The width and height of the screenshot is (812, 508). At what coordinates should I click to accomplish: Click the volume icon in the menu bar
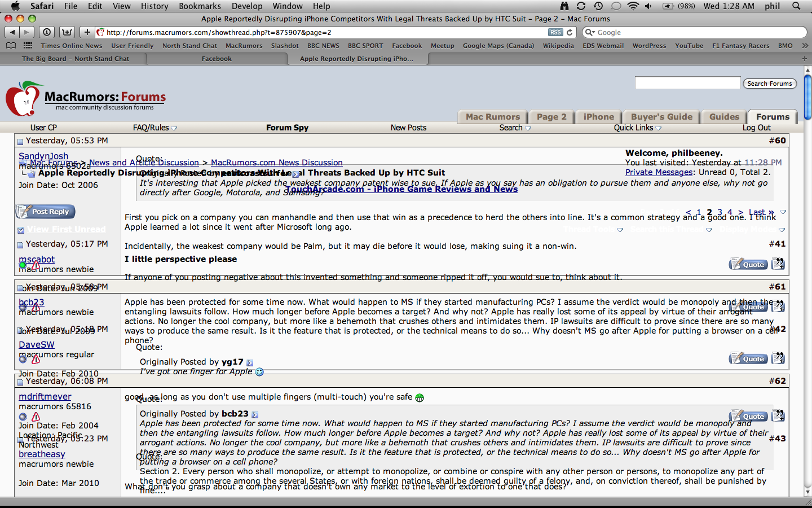(x=648, y=6)
